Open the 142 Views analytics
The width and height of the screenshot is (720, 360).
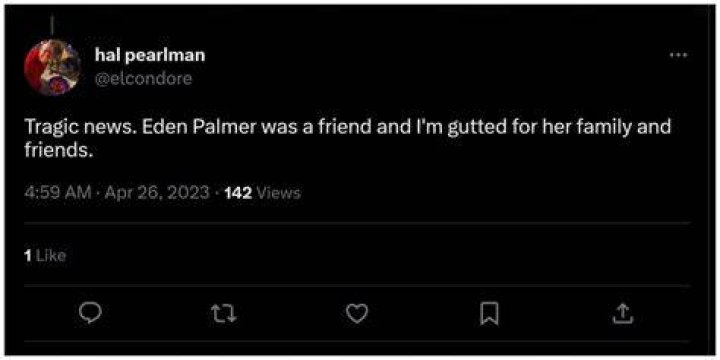pyautogui.click(x=263, y=193)
